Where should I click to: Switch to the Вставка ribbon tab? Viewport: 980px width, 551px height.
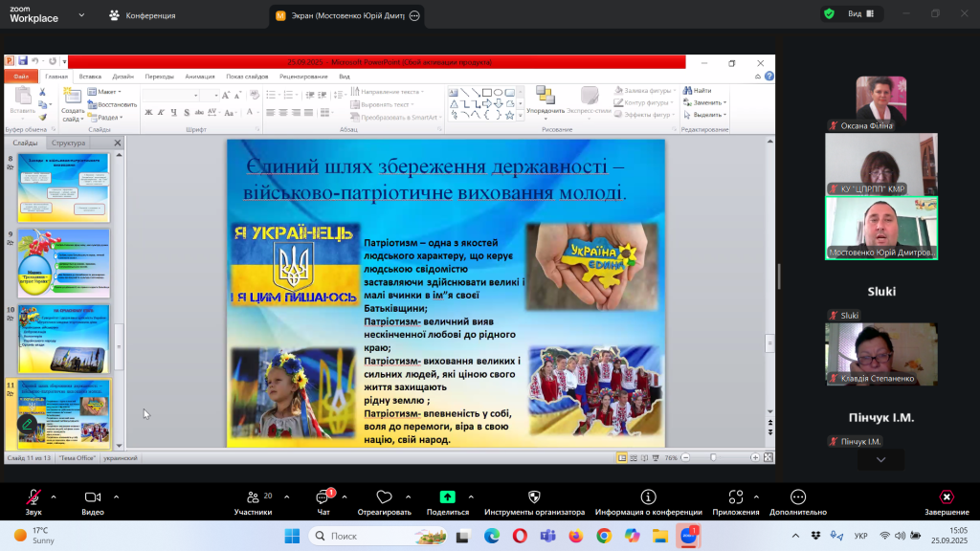[x=90, y=76]
